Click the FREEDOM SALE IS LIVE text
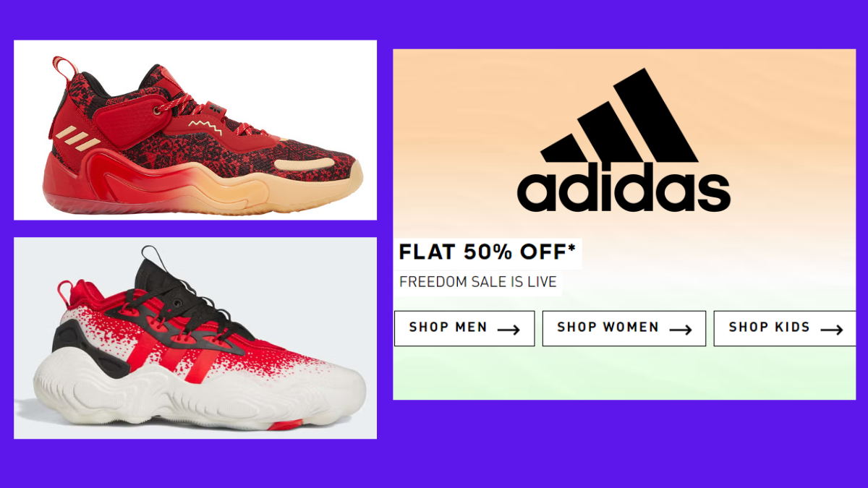The image size is (868, 488). (478, 282)
